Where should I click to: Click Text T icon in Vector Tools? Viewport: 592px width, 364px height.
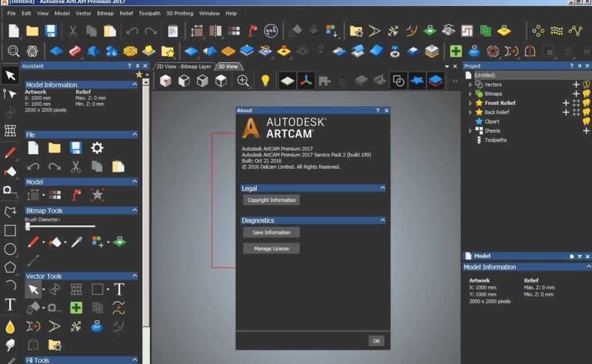tap(119, 289)
